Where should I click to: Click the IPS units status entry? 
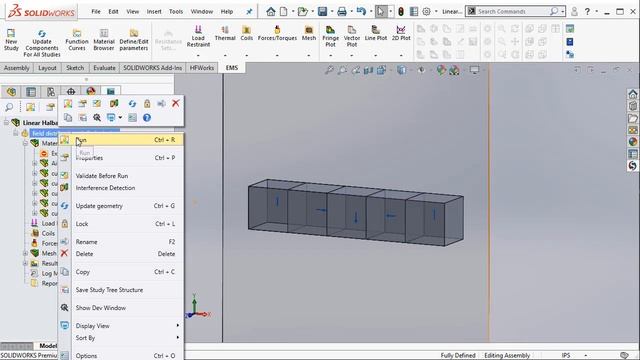coord(565,356)
